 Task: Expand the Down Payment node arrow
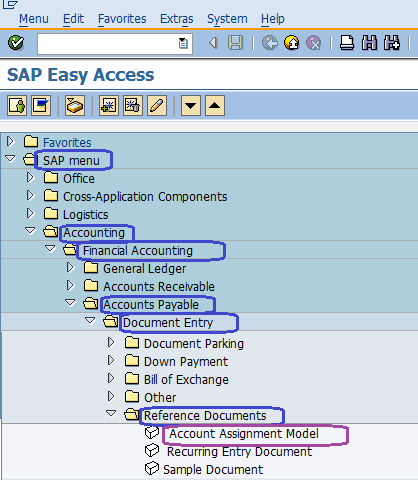(111, 360)
